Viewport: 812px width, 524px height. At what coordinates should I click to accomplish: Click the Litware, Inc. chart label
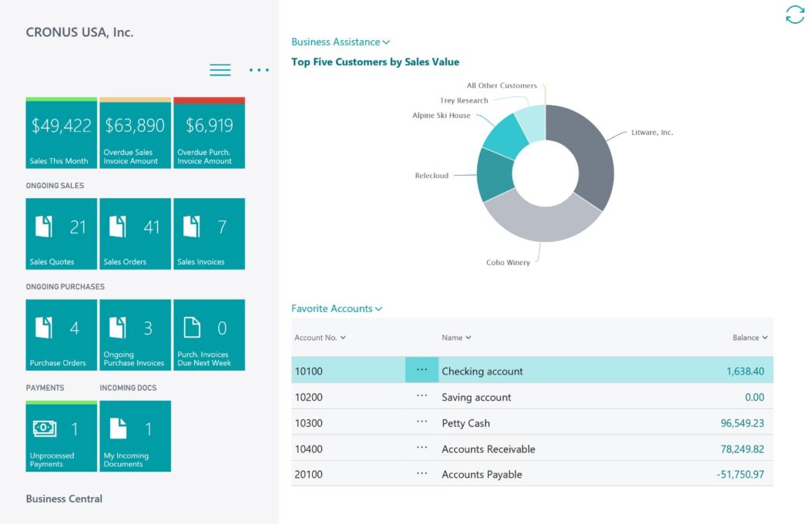click(652, 133)
